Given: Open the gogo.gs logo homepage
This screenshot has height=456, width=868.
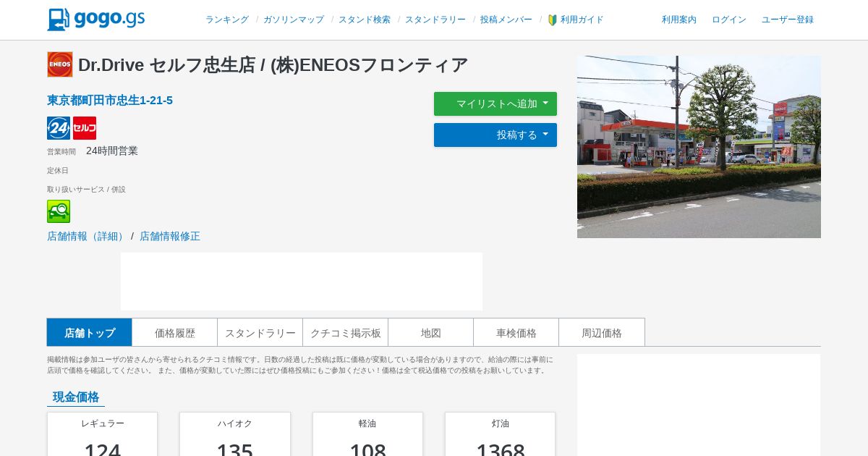Looking at the screenshot, I should [x=96, y=20].
